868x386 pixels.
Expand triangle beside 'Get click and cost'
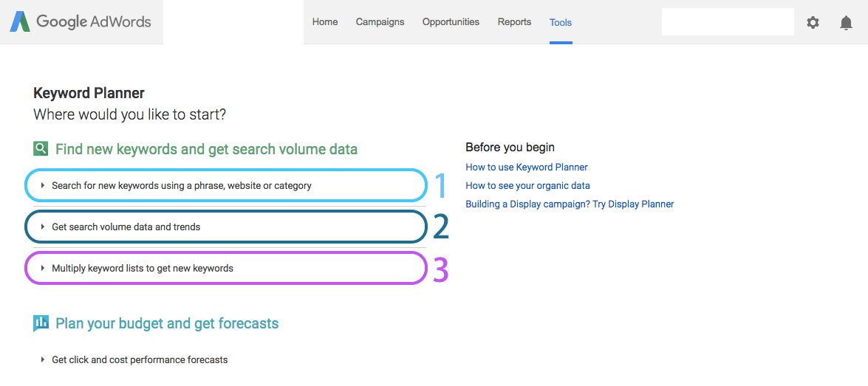pos(43,360)
